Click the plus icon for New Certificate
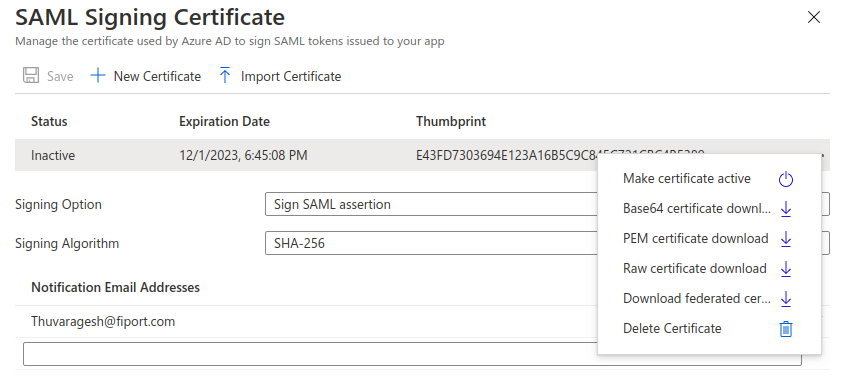The height and width of the screenshot is (388, 848). [x=97, y=76]
